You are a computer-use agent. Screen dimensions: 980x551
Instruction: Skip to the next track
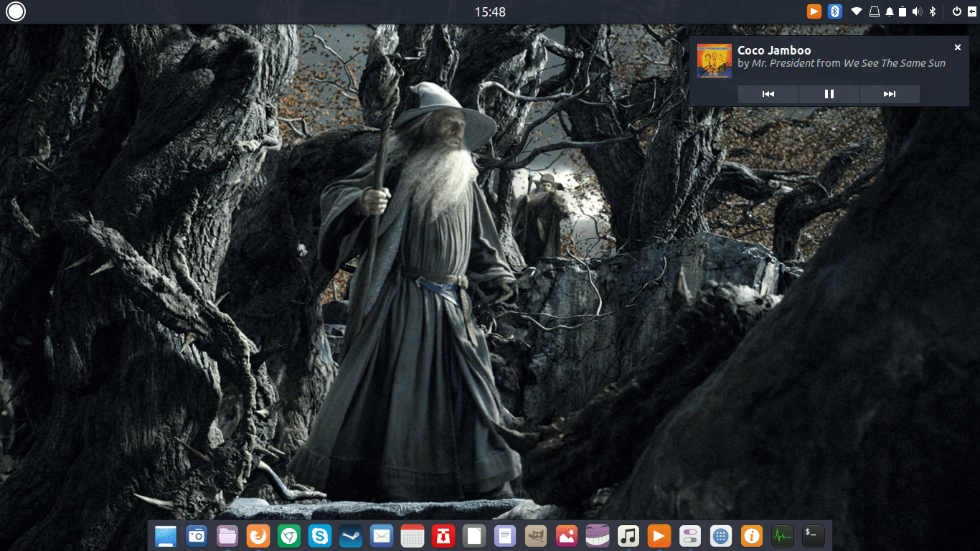tap(890, 94)
